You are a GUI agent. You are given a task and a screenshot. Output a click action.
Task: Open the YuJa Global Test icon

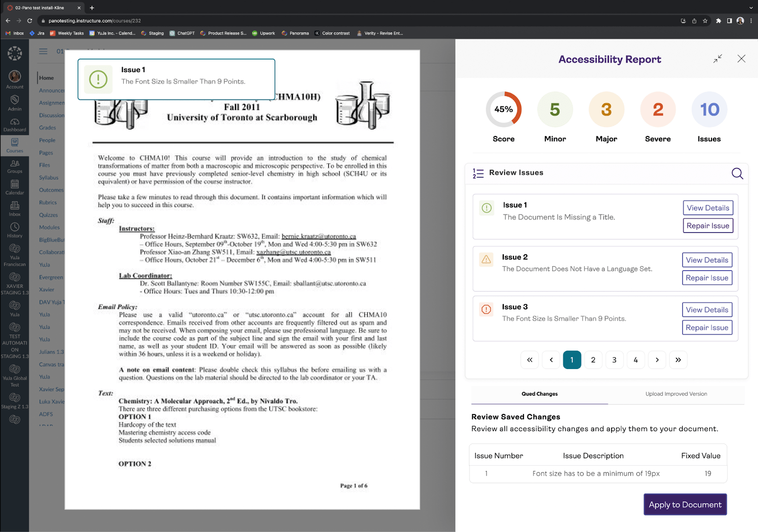(x=15, y=369)
